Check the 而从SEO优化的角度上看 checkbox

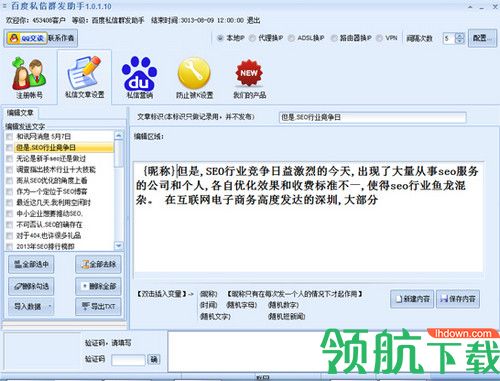click(x=10, y=180)
